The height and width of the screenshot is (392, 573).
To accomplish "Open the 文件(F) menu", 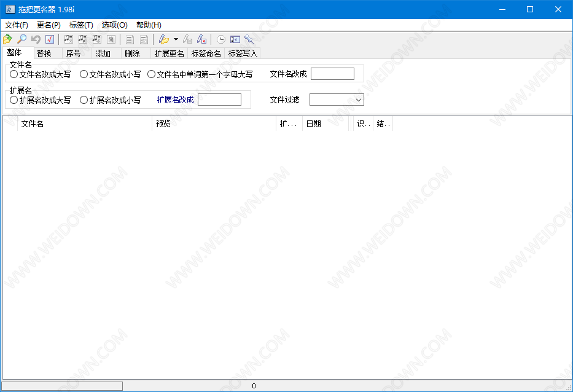I will [17, 25].
